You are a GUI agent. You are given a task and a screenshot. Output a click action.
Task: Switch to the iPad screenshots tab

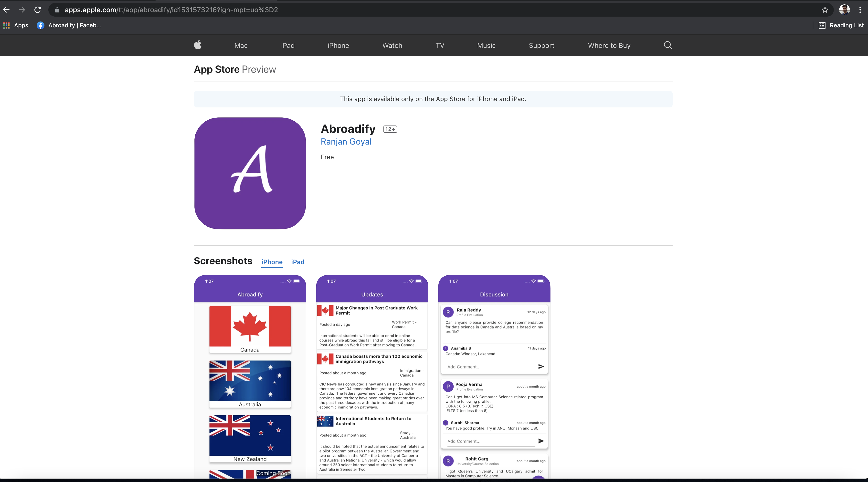pos(297,262)
